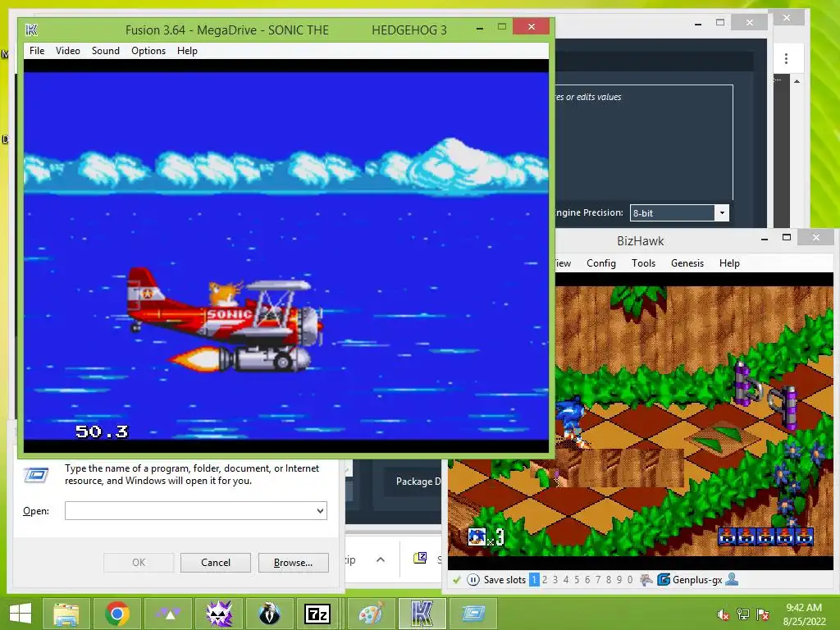Click the network tray icon

743,614
